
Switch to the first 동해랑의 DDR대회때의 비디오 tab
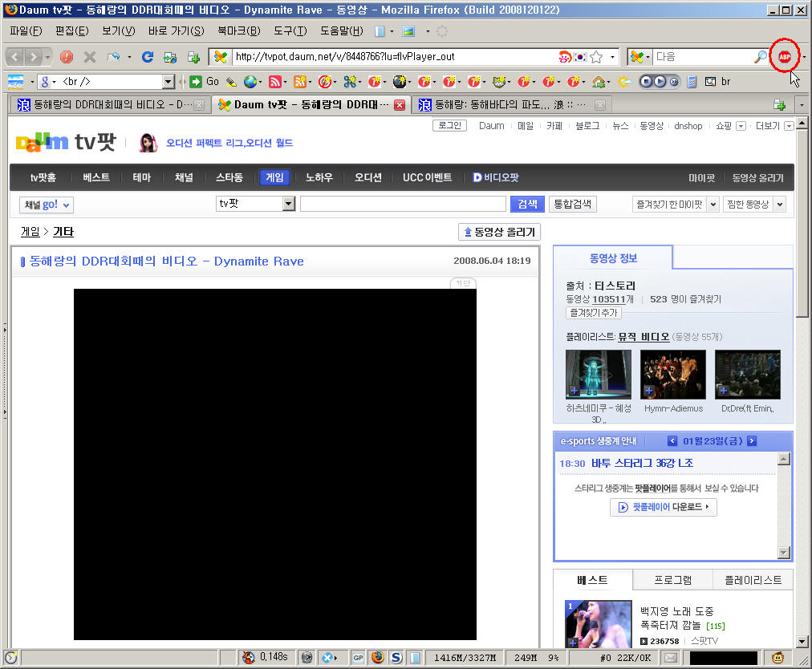click(110, 104)
